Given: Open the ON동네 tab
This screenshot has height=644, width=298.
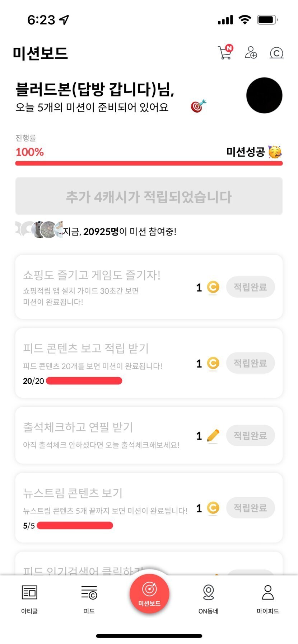Looking at the screenshot, I should 208,598.
